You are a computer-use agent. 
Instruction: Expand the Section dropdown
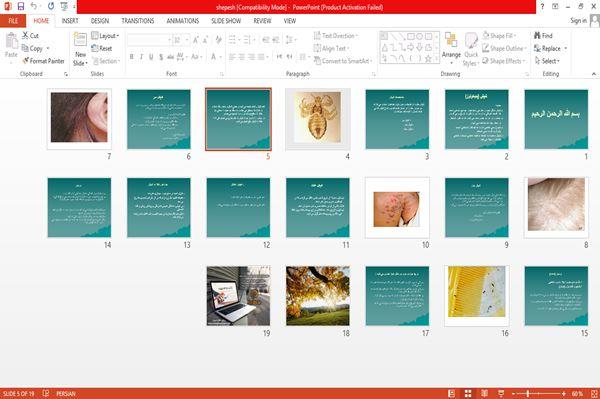106,61
